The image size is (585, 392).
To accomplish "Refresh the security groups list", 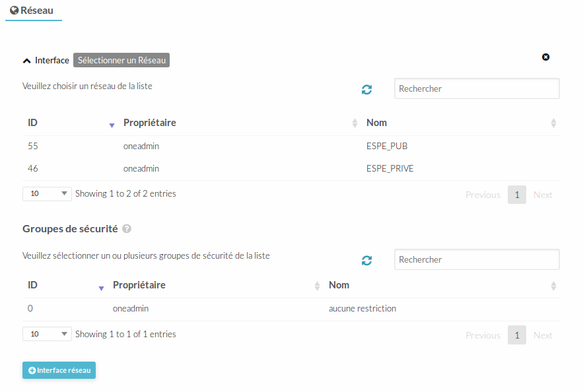I will tap(367, 261).
